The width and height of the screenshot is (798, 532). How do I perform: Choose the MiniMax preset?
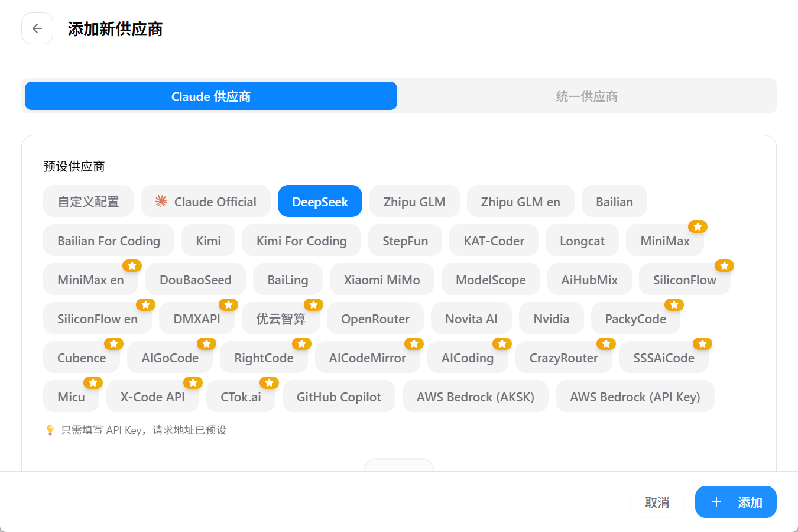[x=665, y=241]
